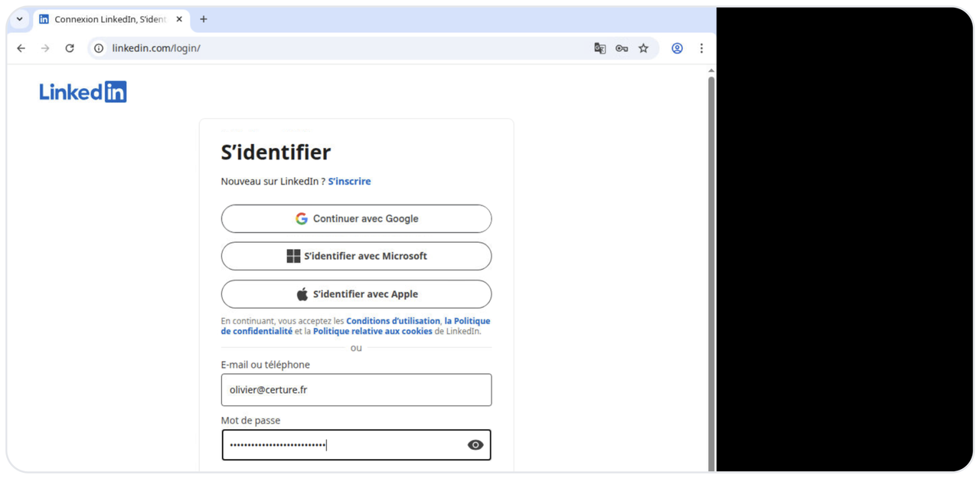Open the Chrome three-dot menu
This screenshot has width=980, height=482.
point(701,48)
